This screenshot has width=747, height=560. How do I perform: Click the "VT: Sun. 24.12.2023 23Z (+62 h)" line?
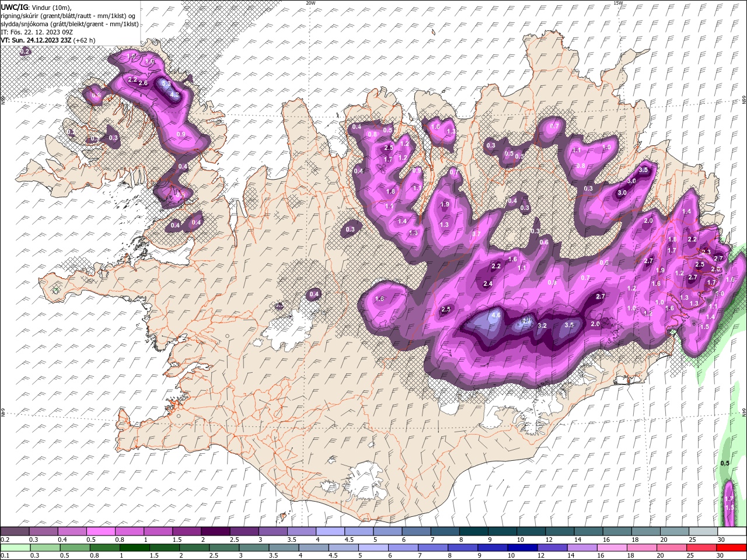pos(48,40)
